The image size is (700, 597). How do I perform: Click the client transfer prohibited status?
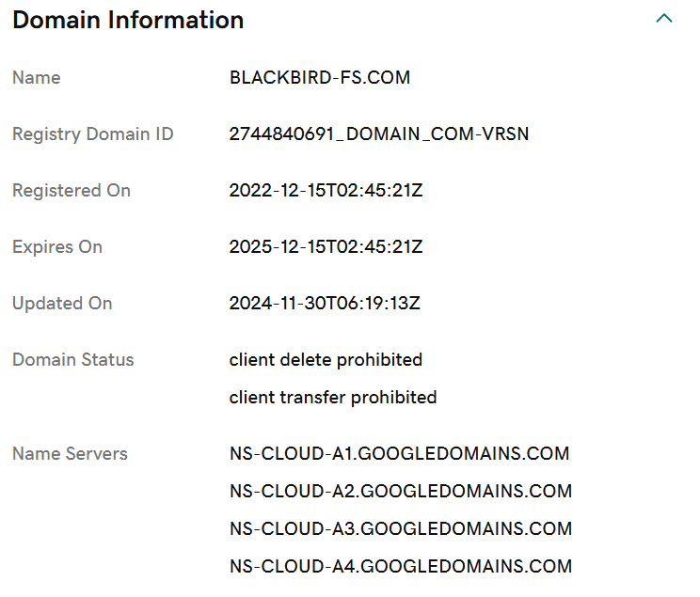(333, 398)
